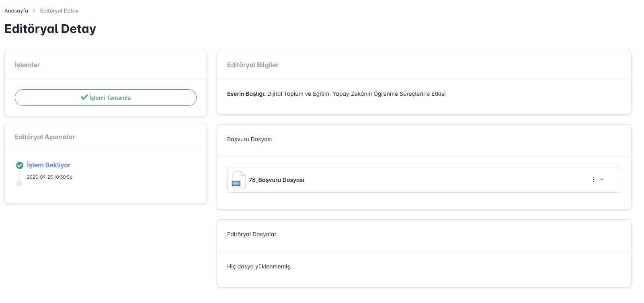
Task: Click the İşlemi Tamamla button
Action: 106,98
